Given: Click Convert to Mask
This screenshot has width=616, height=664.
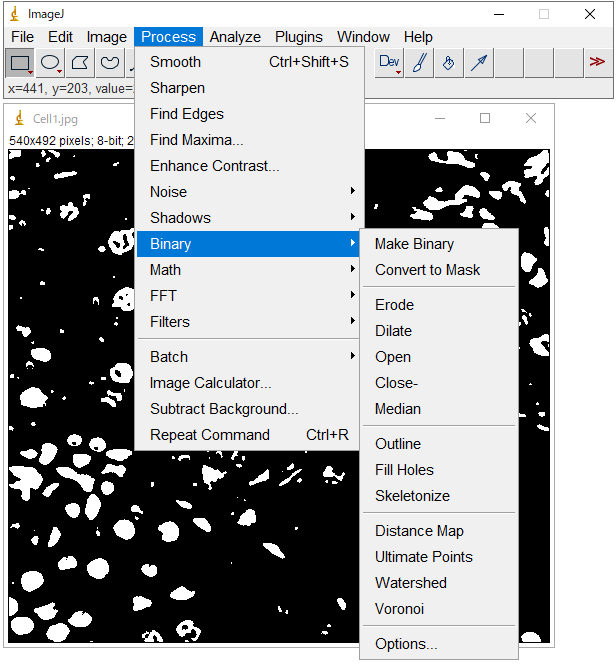Looking at the screenshot, I should pyautogui.click(x=427, y=270).
